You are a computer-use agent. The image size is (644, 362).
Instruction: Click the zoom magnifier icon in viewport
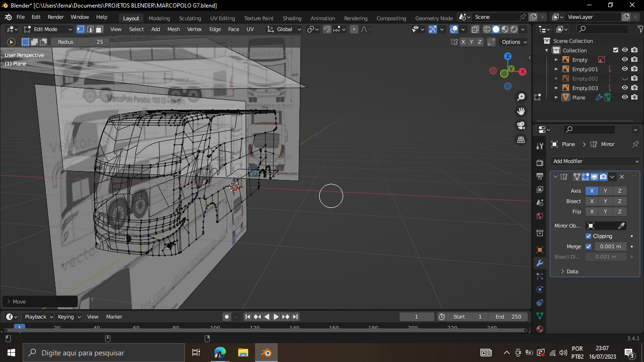[x=521, y=97]
